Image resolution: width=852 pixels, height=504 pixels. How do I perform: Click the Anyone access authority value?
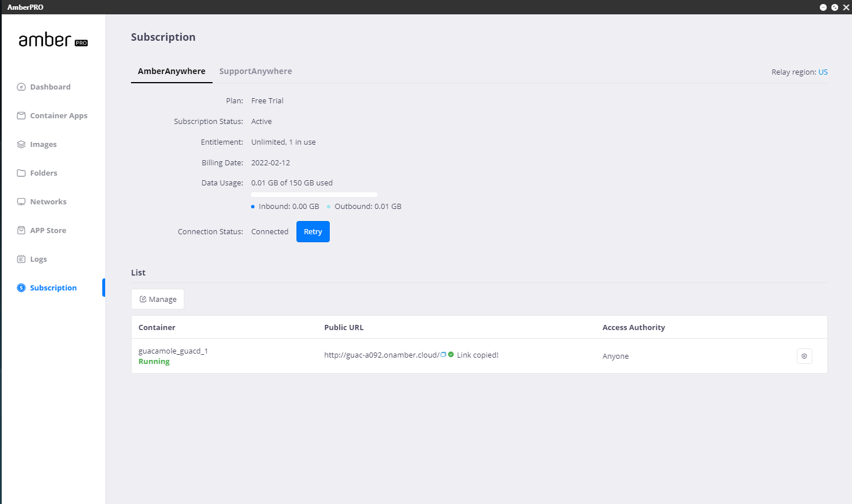click(616, 356)
